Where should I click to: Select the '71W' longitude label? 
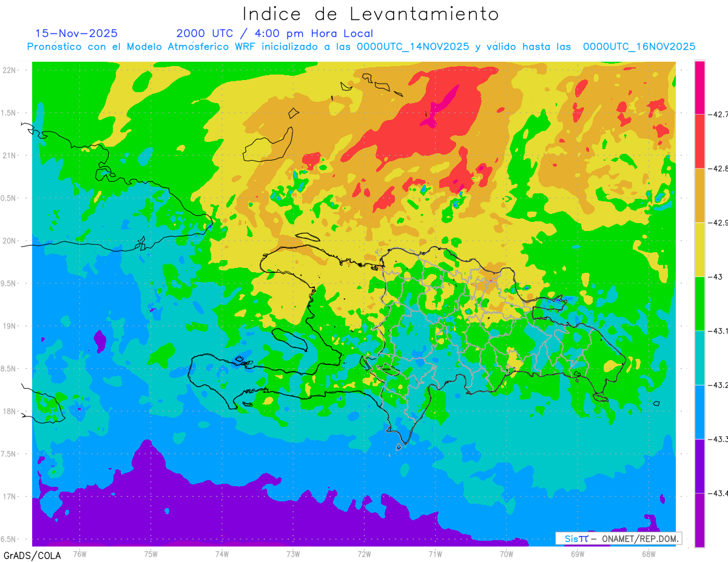(435, 554)
